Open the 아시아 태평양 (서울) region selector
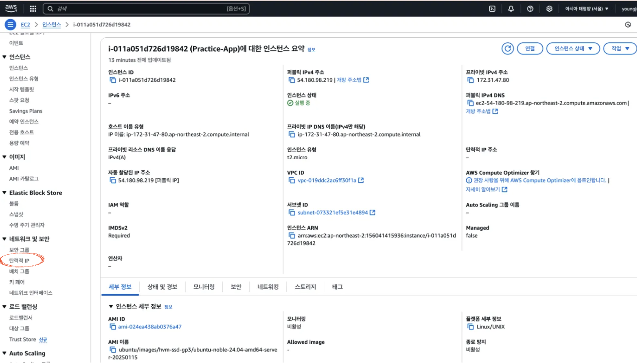The image size is (637, 364). pyautogui.click(x=587, y=9)
